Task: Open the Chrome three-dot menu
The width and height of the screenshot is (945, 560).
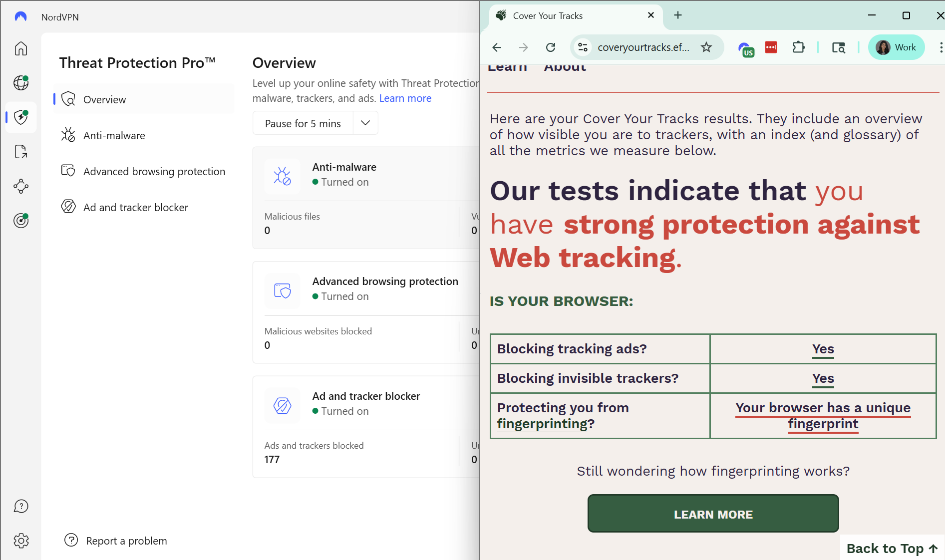Action: point(941,47)
